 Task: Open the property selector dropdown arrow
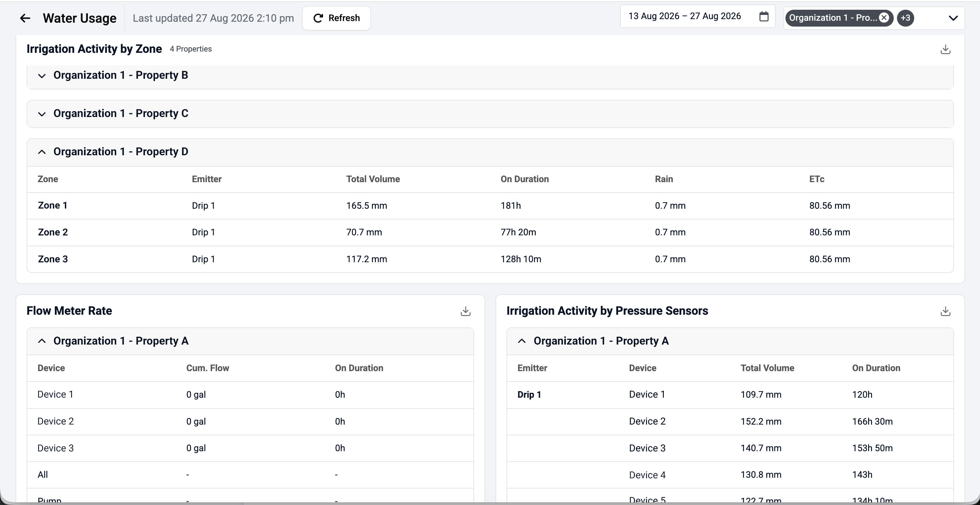click(953, 18)
